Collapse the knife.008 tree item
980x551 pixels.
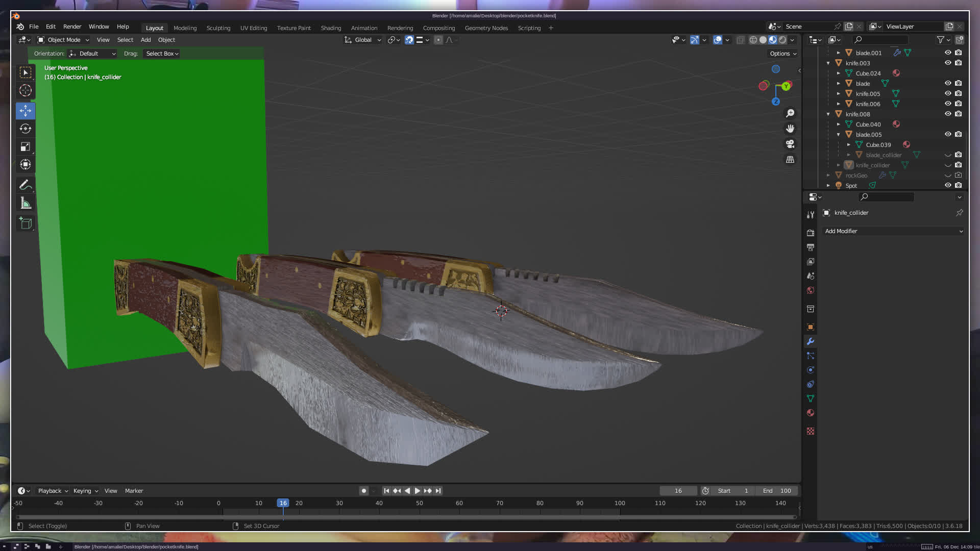[828, 114]
